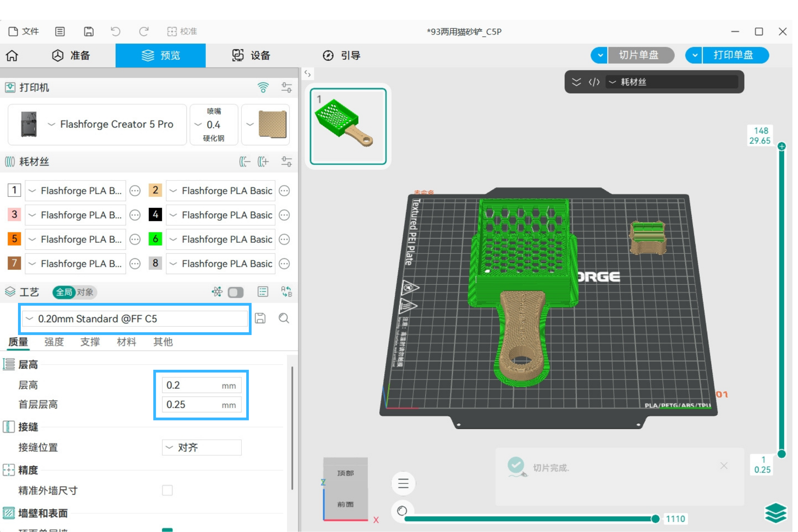Switch to the 其他 others tab
This screenshot has width=798, height=532.
tap(163, 342)
